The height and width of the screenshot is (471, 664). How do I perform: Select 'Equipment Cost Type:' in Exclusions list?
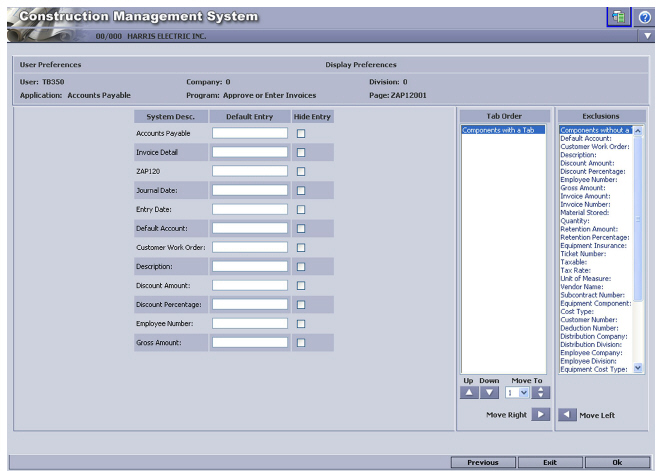tap(594, 369)
